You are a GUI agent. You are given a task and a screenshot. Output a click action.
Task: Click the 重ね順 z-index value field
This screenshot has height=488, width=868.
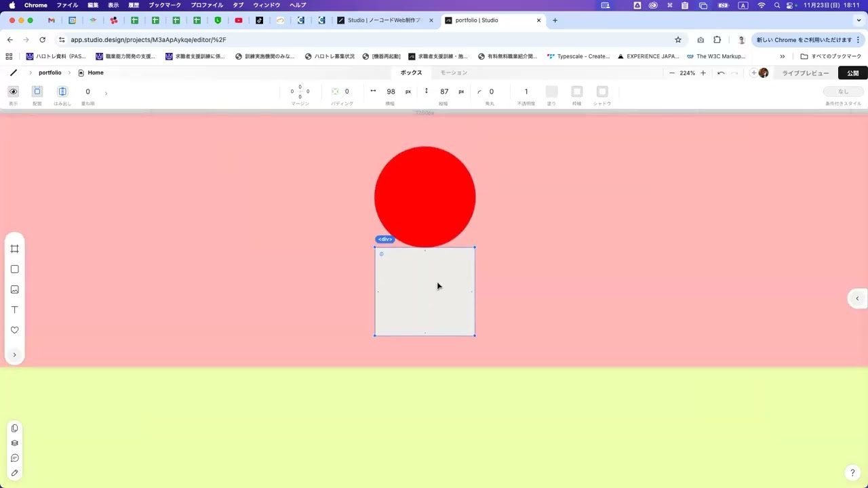point(87,91)
